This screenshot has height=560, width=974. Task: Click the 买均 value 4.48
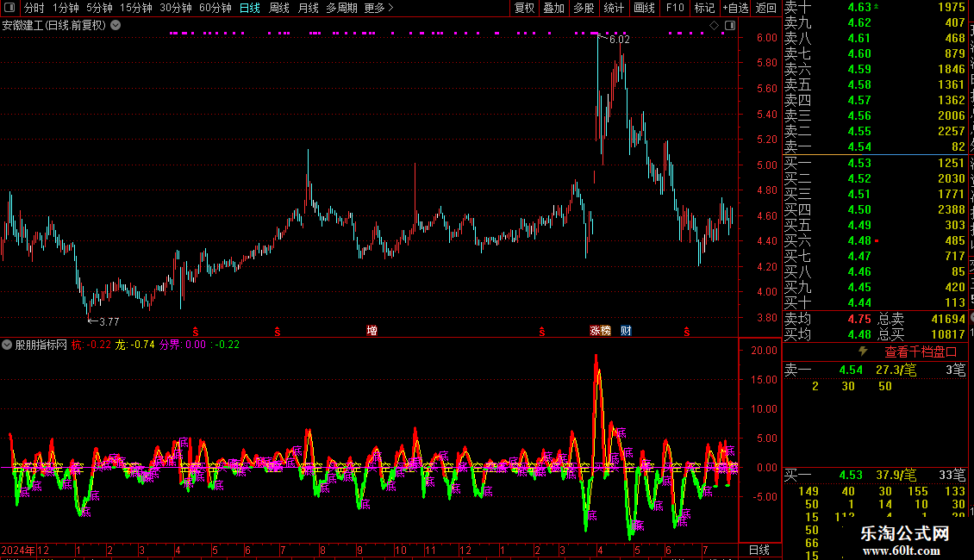click(x=859, y=334)
